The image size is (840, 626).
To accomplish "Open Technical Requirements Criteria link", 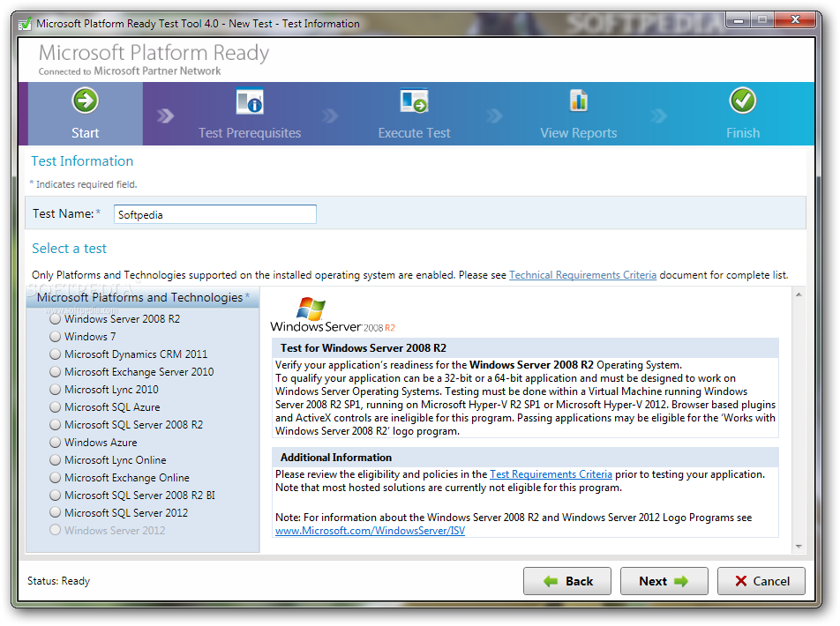I will [x=582, y=275].
